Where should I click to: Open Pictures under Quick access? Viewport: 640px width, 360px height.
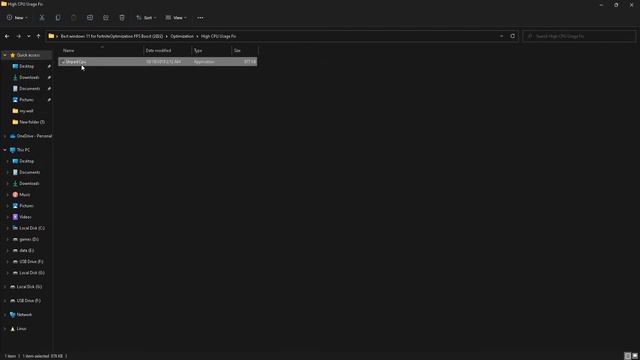[x=27, y=100]
